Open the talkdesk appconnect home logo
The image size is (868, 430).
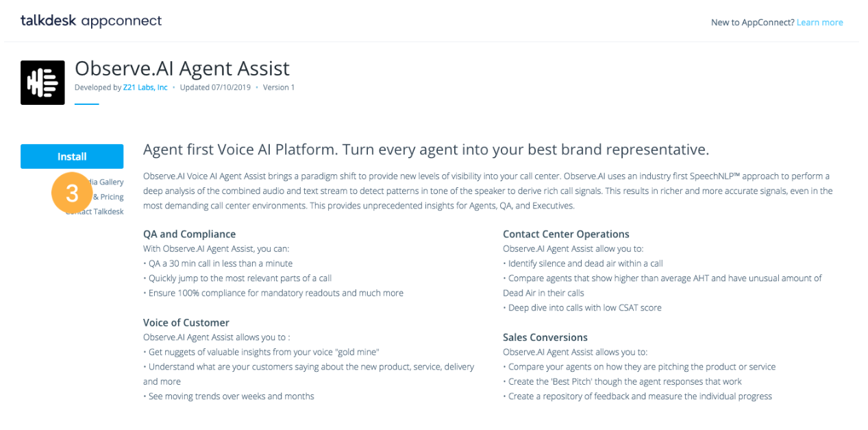pos(91,21)
